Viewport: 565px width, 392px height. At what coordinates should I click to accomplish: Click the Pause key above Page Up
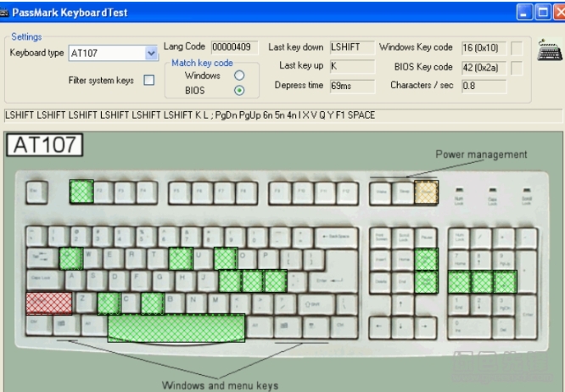coord(426,238)
